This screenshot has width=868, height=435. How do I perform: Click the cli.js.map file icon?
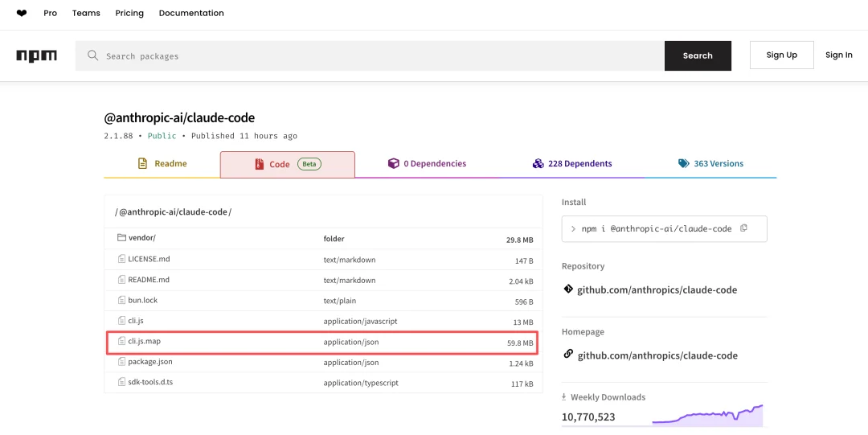coord(122,341)
